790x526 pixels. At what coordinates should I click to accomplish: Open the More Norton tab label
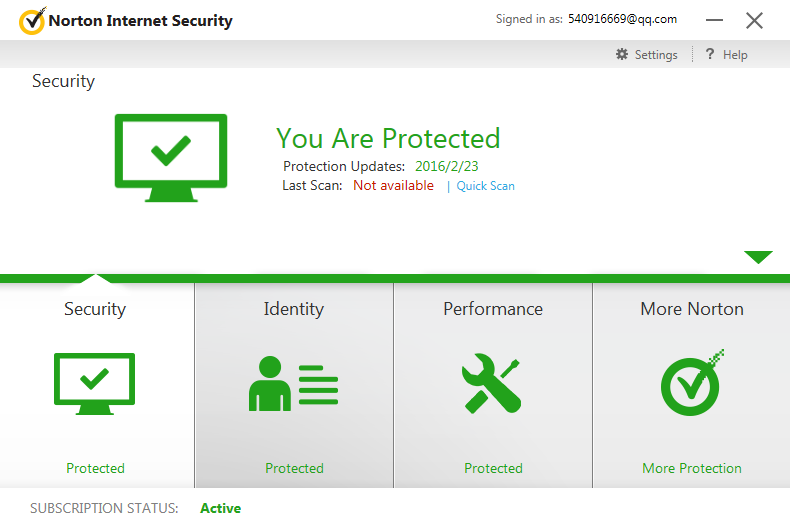pyautogui.click(x=692, y=309)
